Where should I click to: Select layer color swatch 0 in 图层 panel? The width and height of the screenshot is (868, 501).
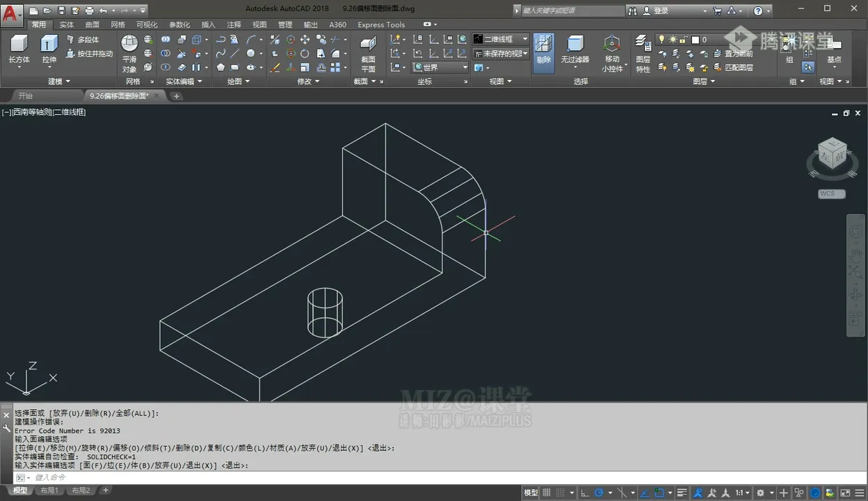point(696,38)
